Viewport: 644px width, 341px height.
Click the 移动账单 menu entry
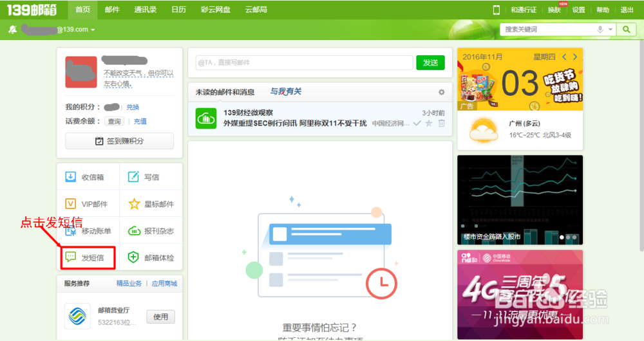[x=88, y=230]
